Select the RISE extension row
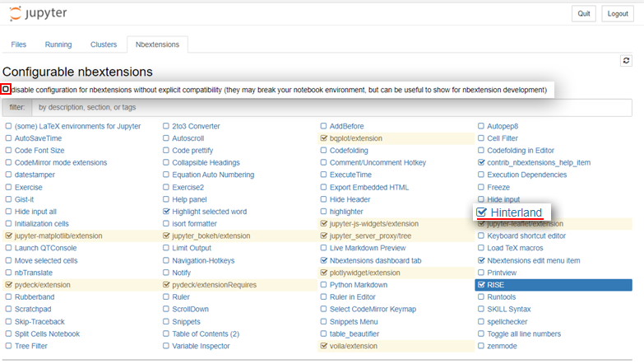 click(554, 285)
